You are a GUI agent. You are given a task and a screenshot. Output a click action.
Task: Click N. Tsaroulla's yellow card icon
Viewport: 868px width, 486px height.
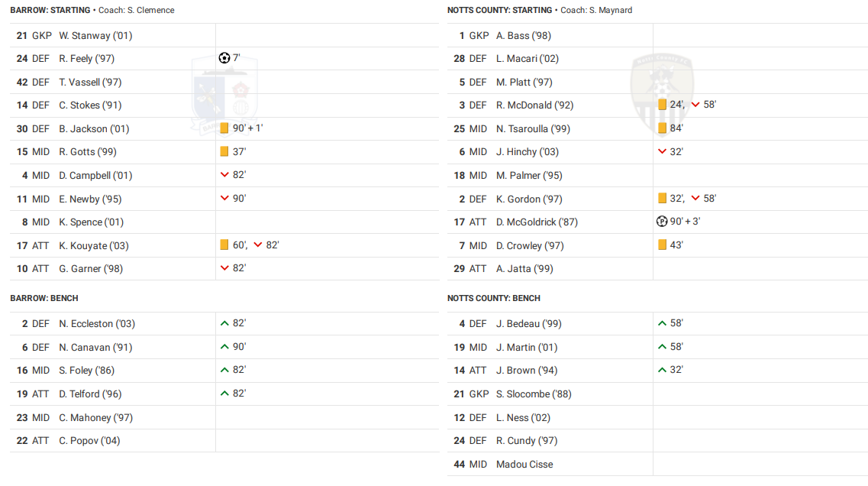pyautogui.click(x=662, y=128)
